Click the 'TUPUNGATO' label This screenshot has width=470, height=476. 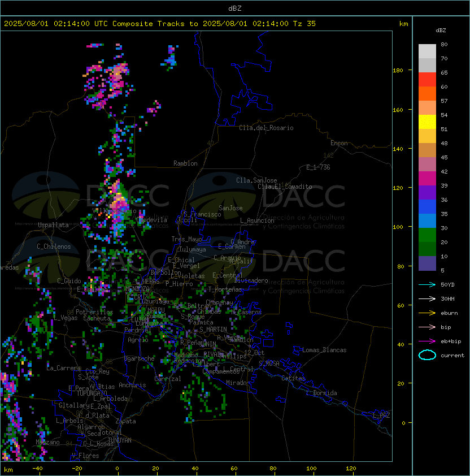tap(92, 393)
